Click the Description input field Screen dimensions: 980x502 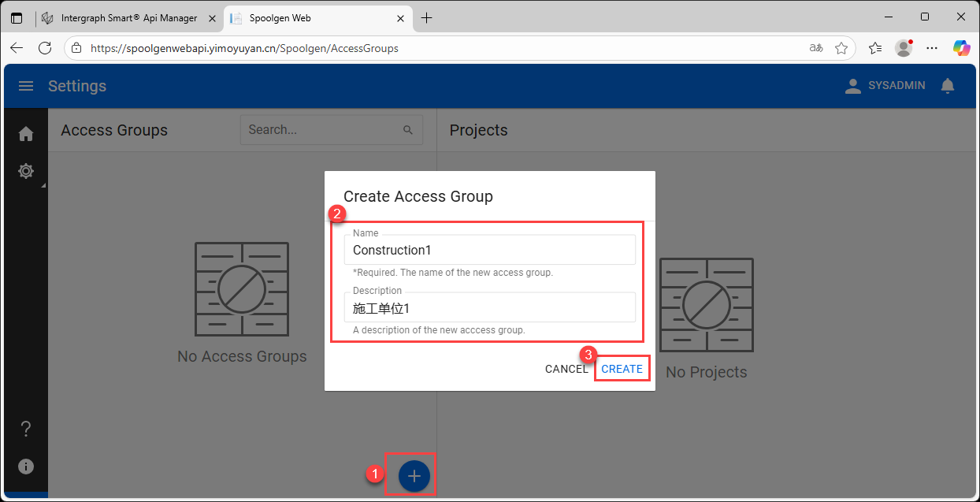[489, 308]
